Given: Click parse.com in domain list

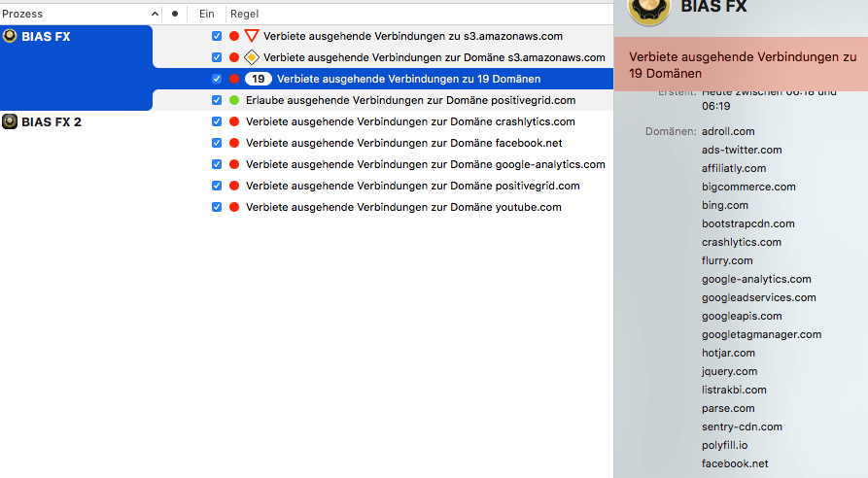Looking at the screenshot, I should pos(728,408).
